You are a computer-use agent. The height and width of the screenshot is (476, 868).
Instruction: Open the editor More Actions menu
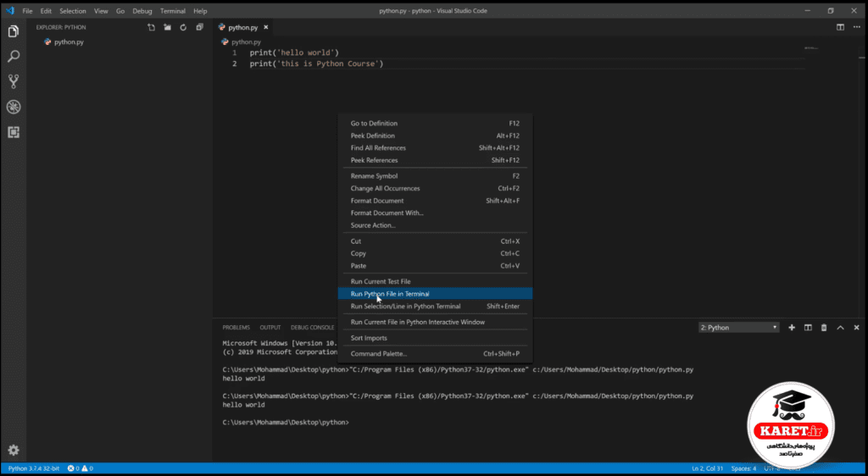coord(856,27)
